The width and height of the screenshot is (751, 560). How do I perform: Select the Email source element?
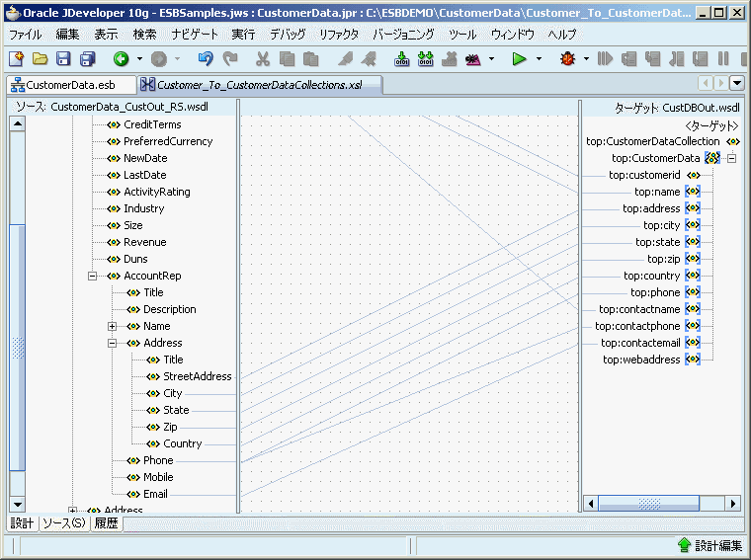[x=155, y=494]
